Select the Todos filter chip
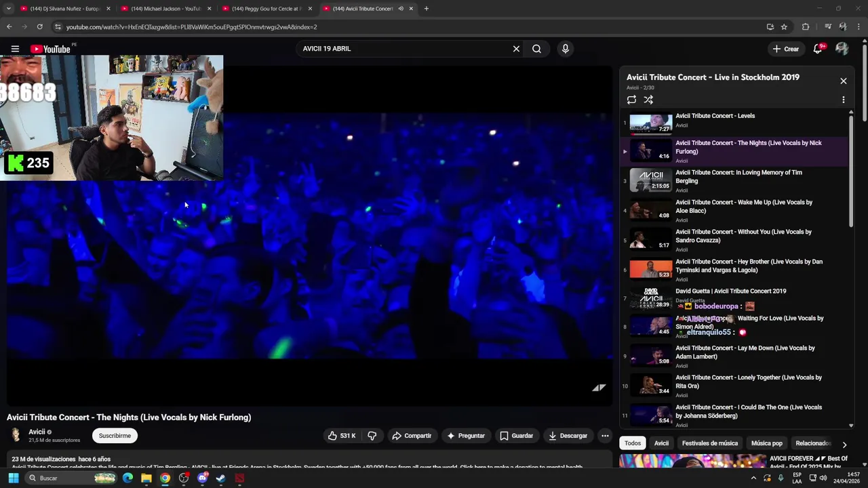This screenshot has height=488, width=868. coord(633,443)
